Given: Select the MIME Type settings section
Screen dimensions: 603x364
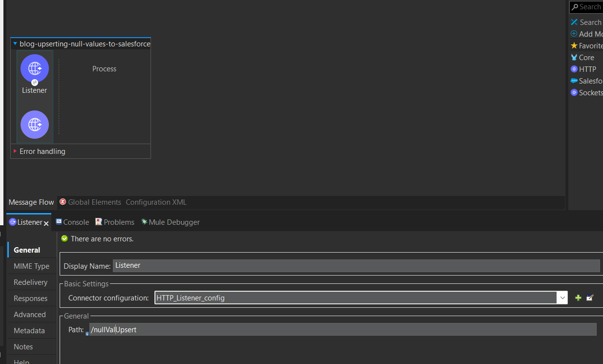Looking at the screenshot, I should pyautogui.click(x=31, y=266).
